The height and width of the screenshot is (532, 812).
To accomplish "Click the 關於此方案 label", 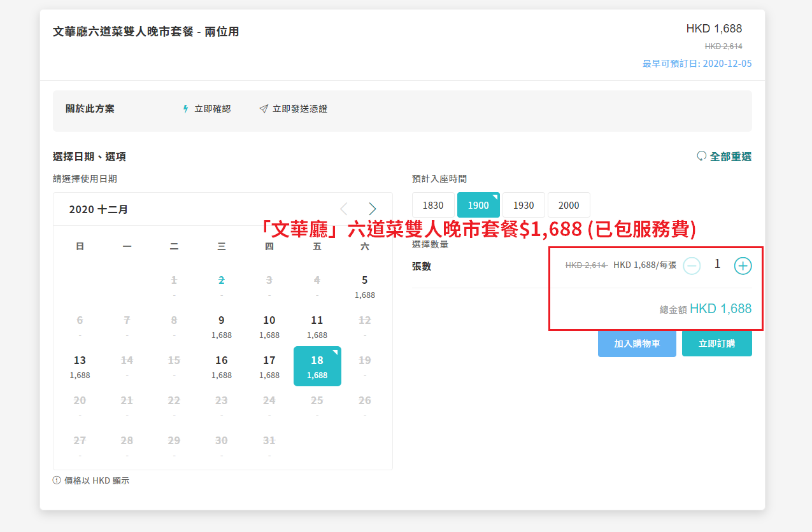I will tap(90, 109).
